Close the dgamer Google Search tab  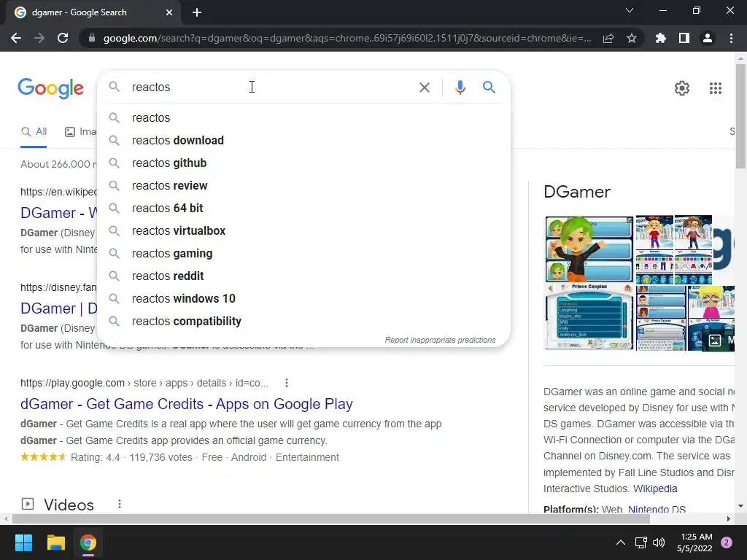(x=169, y=12)
